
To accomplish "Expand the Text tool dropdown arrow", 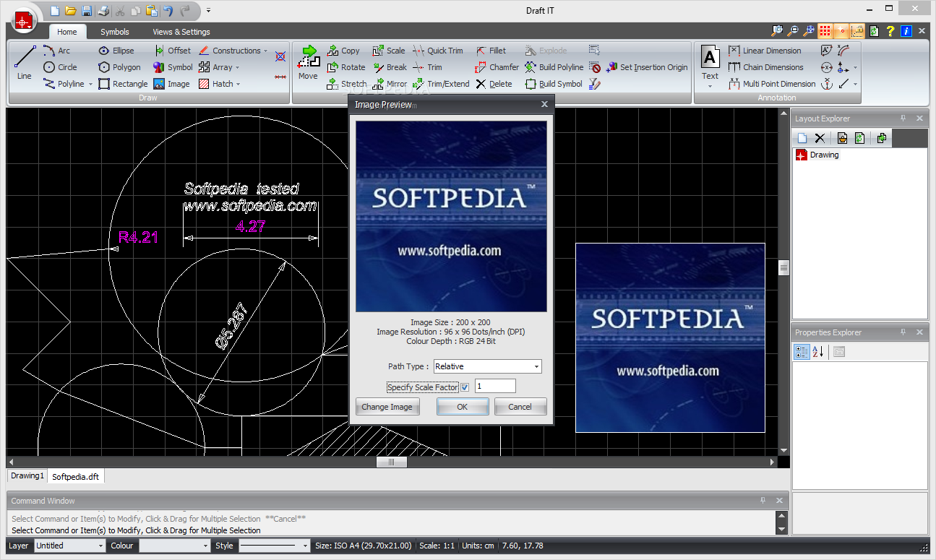I will 710,86.
